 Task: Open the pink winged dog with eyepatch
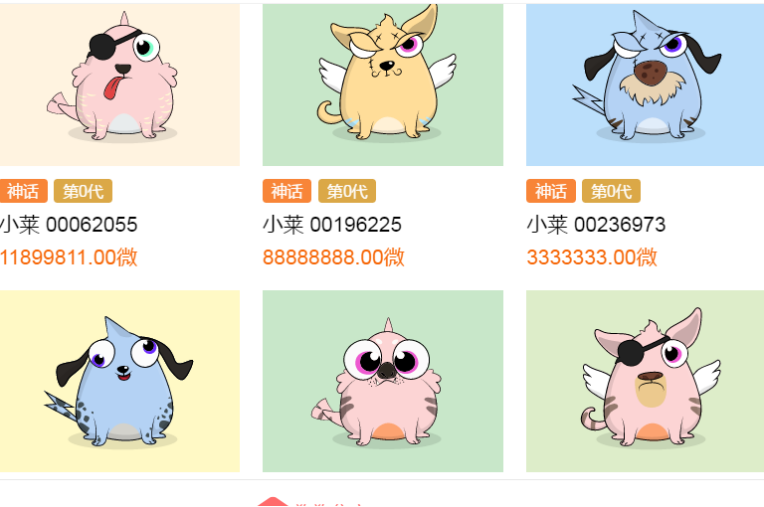(x=645, y=381)
